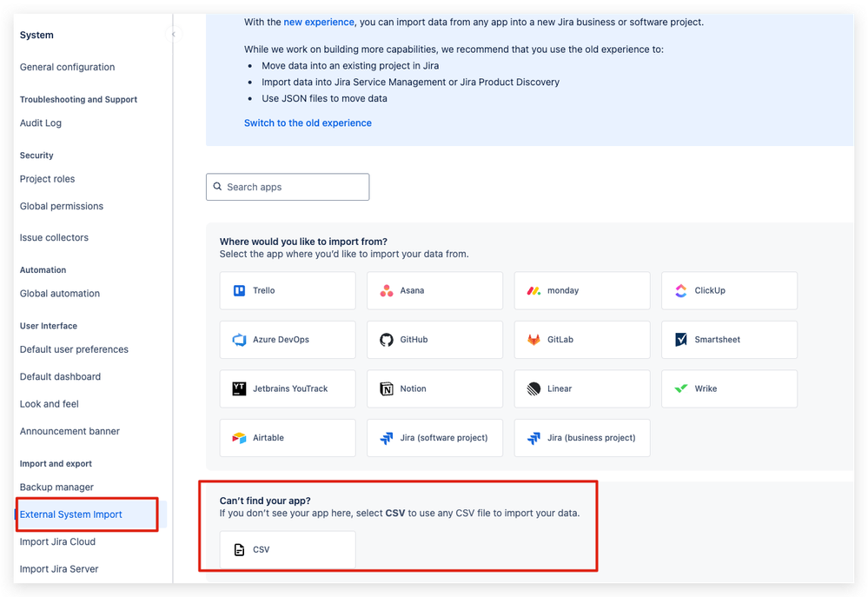868x597 pixels.
Task: Open Import Jira Server page
Action: (59, 568)
